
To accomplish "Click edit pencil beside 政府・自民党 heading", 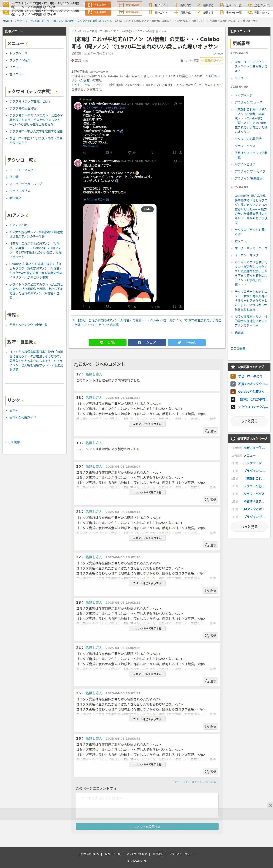I will 35,342.
